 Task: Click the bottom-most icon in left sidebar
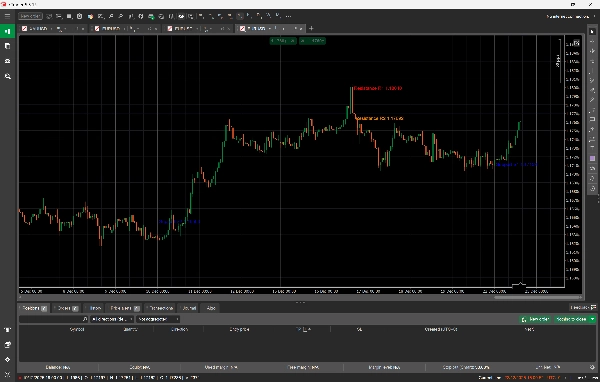pos(7,374)
